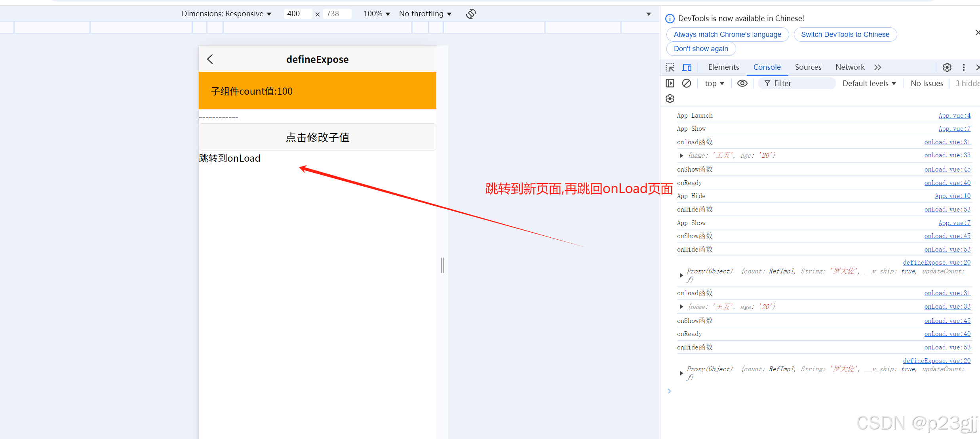Screen dimensions: 980x439
Task: Click the live expression eye icon
Action: [x=742, y=83]
